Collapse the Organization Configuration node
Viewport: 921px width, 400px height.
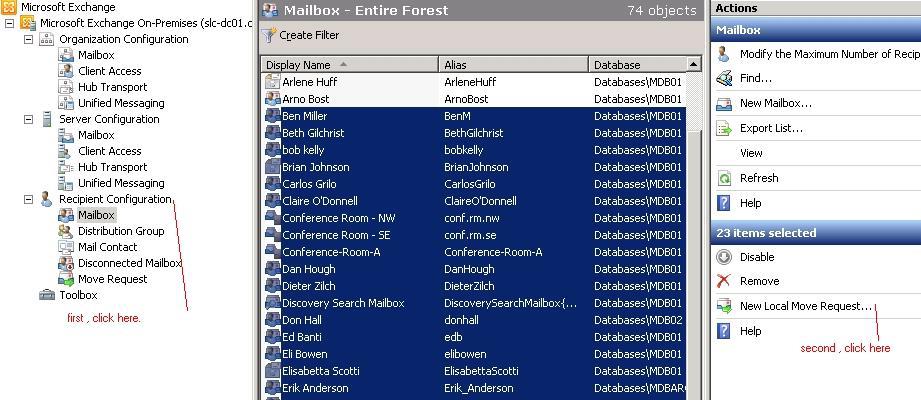click(28, 39)
